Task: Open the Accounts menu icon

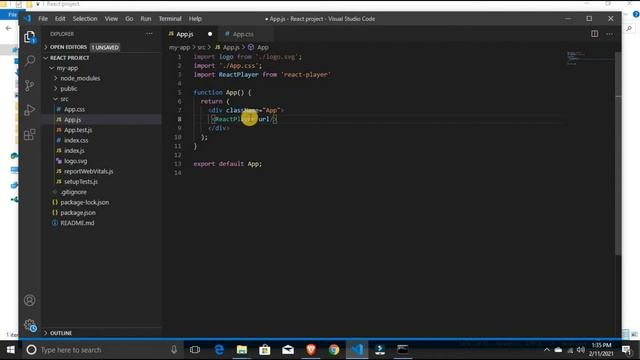Action: point(29,300)
